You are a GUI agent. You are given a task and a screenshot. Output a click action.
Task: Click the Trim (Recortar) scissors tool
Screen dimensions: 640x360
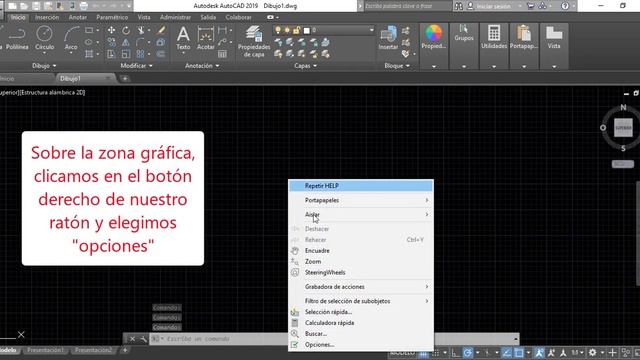click(x=141, y=30)
